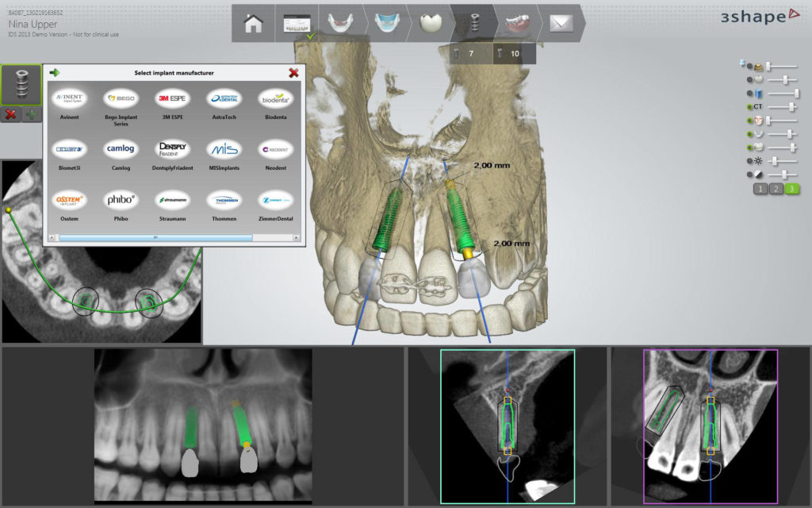Screen dimensions: 812x508
Task: Choose the Camlog manufacturer
Action: (121, 155)
